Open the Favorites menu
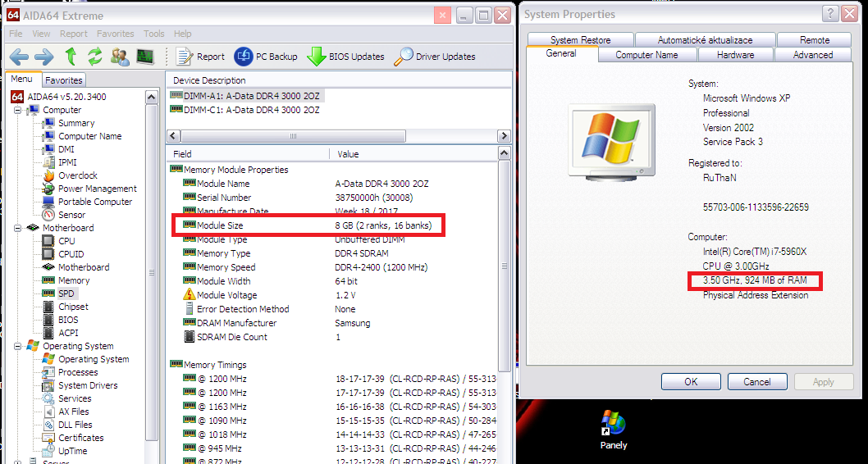This screenshot has height=464, width=868. pos(115,34)
